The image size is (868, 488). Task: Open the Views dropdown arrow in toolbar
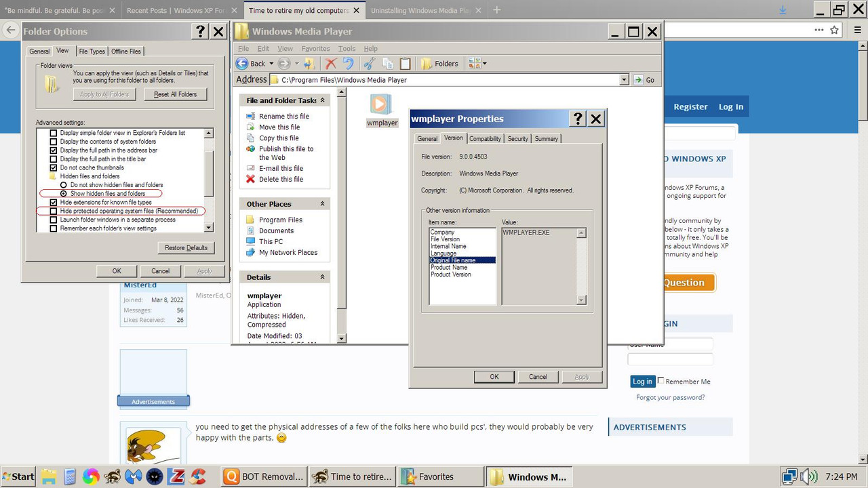pos(484,64)
